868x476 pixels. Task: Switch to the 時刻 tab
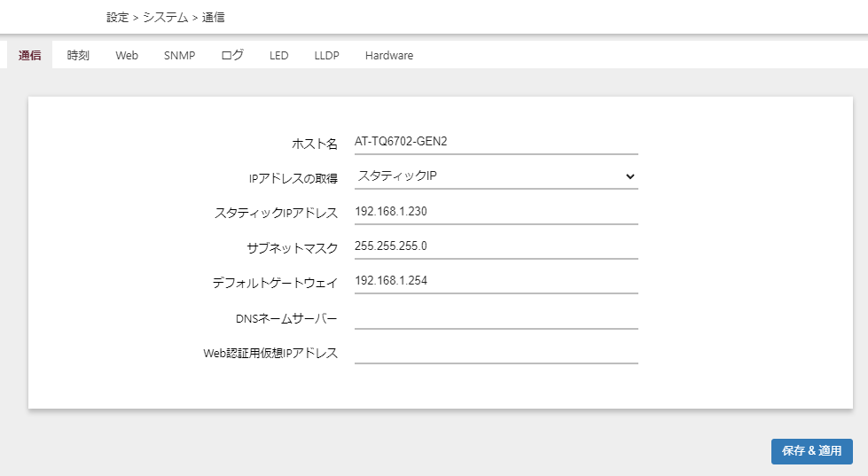coord(78,55)
